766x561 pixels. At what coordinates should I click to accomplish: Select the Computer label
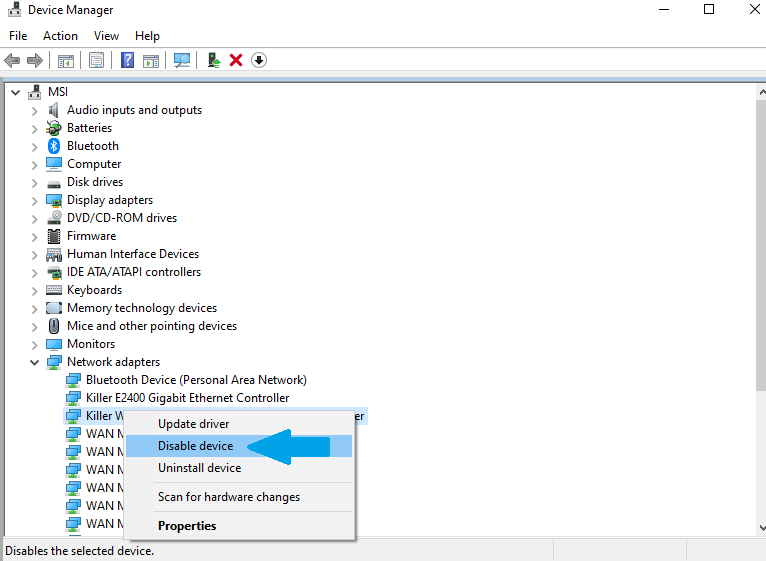pyautogui.click(x=94, y=164)
